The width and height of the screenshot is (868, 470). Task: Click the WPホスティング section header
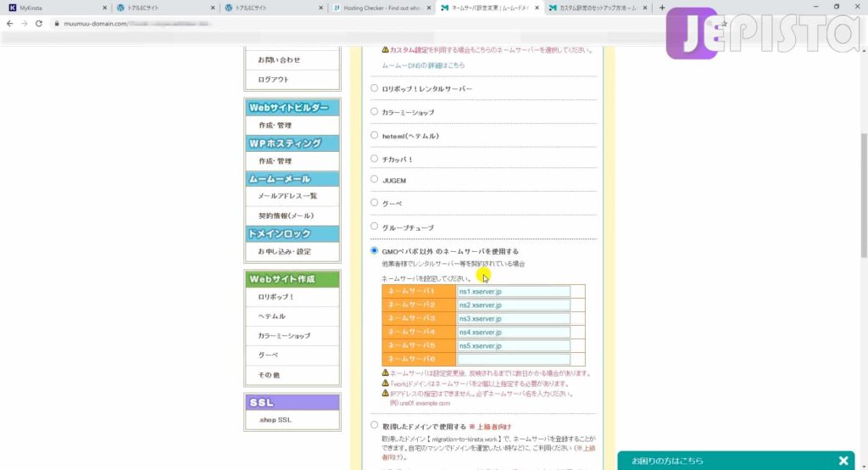pyautogui.click(x=292, y=143)
